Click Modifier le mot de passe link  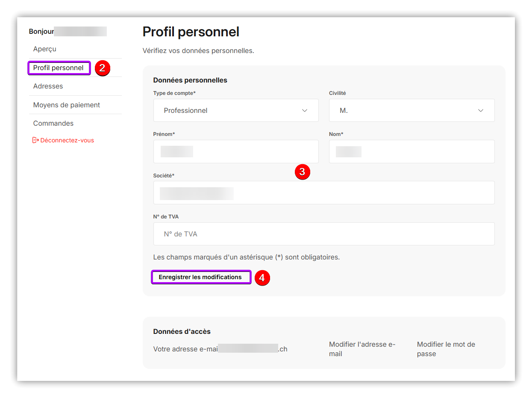(446, 349)
